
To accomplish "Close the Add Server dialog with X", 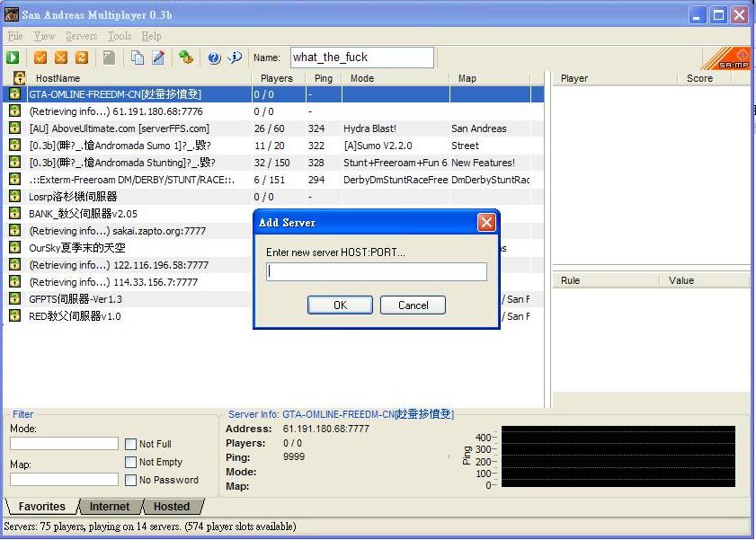I will [x=486, y=222].
